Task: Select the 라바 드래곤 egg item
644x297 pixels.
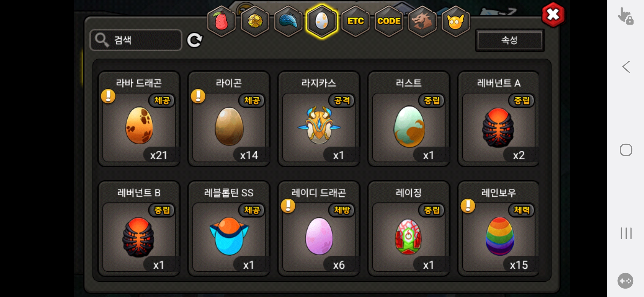Action: 139,119
